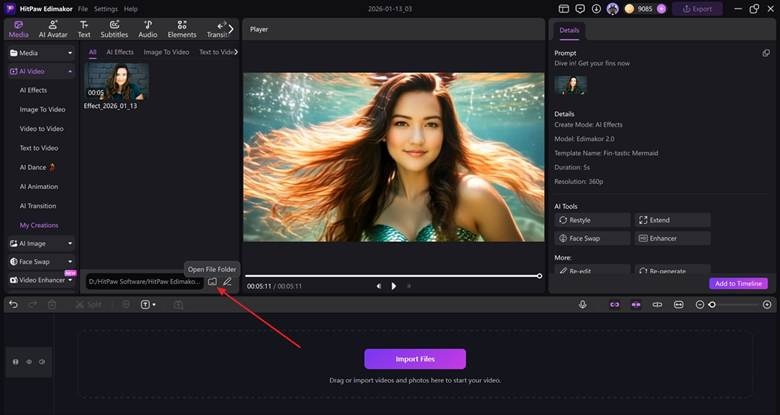Open the Text tool tab
Screen dimensions: 780x415
[84, 29]
